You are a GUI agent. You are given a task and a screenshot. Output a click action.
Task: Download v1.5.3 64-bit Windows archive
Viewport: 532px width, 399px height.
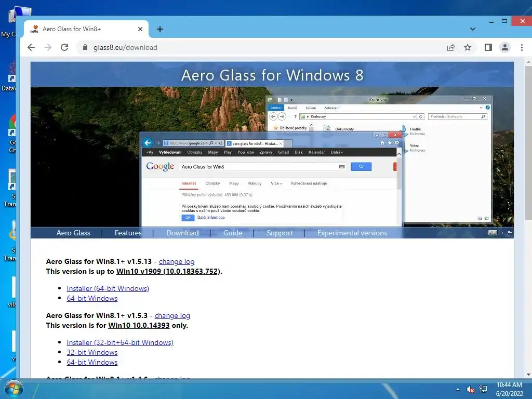[92, 362]
